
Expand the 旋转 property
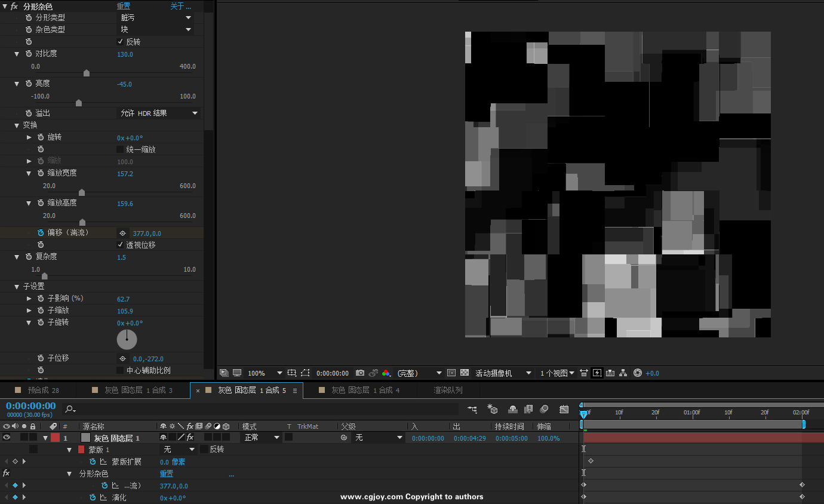[29, 137]
